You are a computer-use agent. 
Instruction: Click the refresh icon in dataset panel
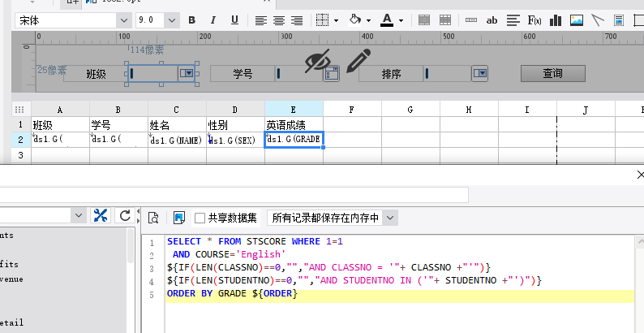[125, 215]
